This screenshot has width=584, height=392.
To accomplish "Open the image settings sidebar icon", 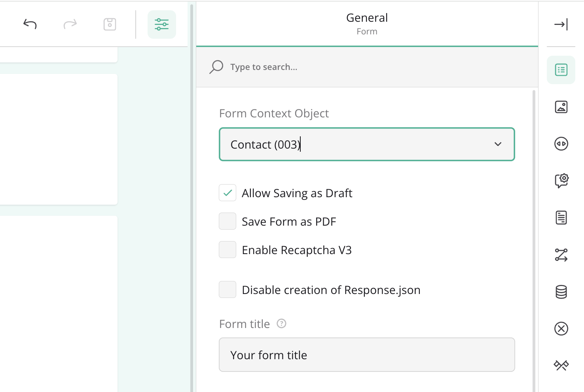I will pos(561,107).
